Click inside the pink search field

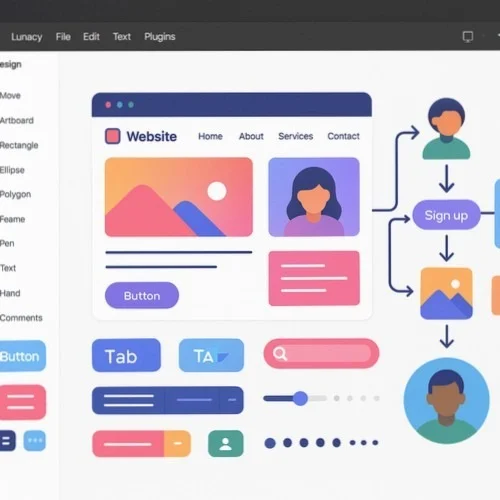[x=321, y=354]
